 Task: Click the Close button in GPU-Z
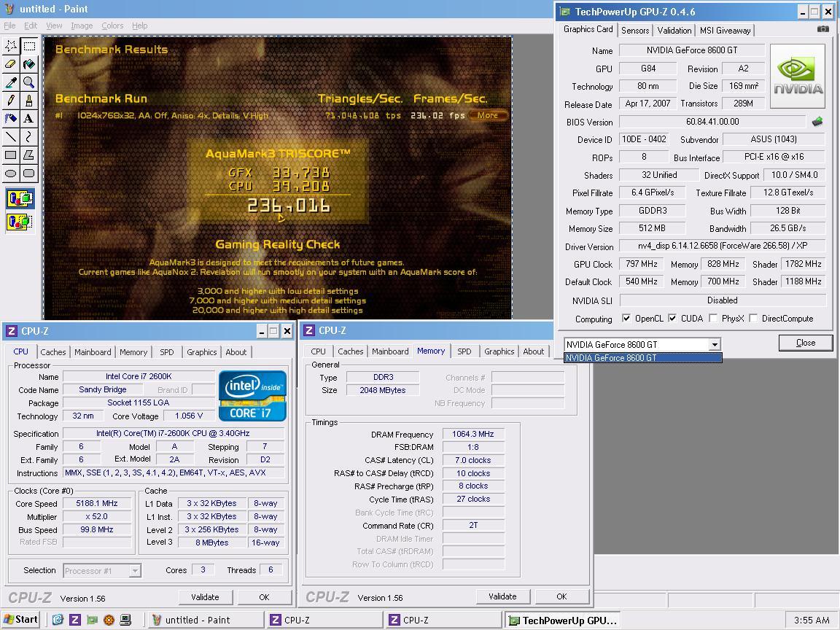point(805,343)
